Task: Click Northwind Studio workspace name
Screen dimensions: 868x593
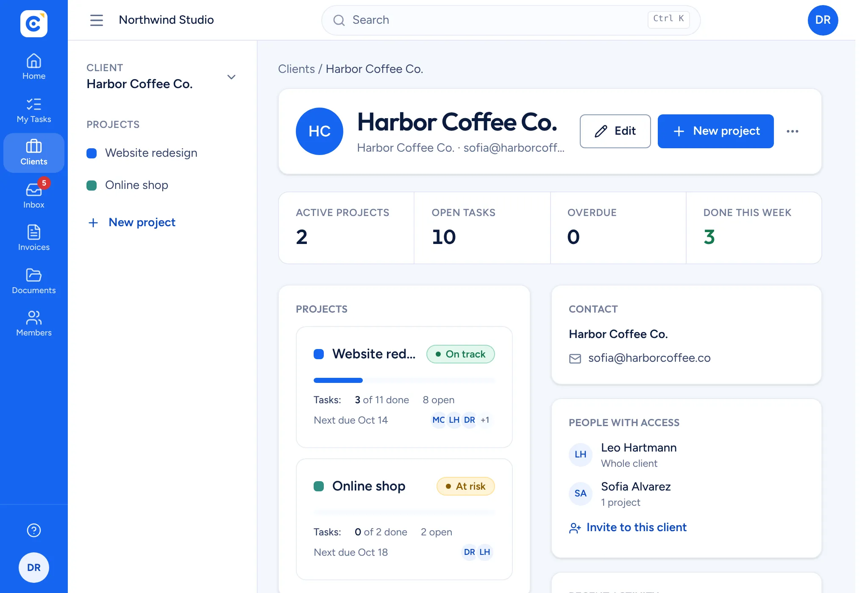Action: [166, 20]
